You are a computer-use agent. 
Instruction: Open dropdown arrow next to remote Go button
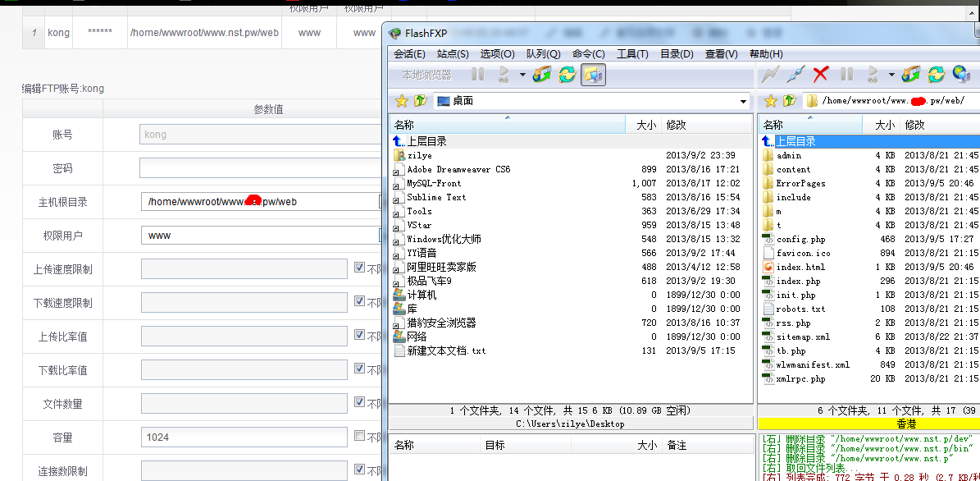tap(891, 75)
